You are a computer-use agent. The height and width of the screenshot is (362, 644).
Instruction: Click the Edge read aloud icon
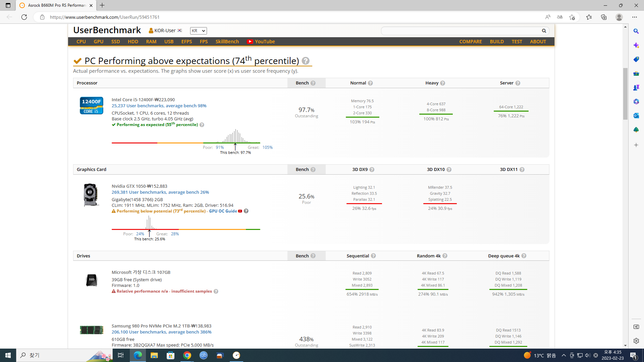547,17
